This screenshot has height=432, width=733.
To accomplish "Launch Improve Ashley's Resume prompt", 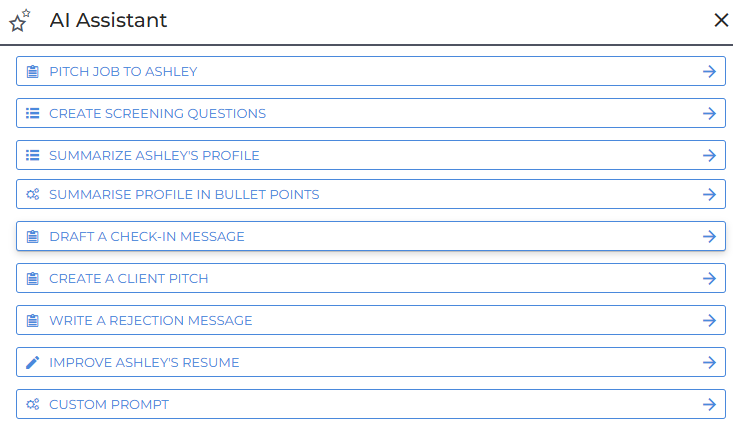I will click(x=144, y=362).
